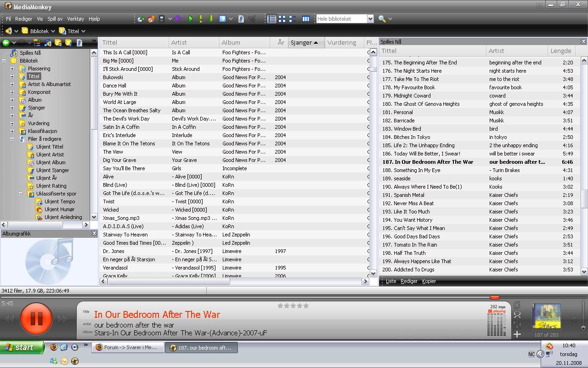Expand the Plassering tree node

pyautogui.click(x=12, y=69)
